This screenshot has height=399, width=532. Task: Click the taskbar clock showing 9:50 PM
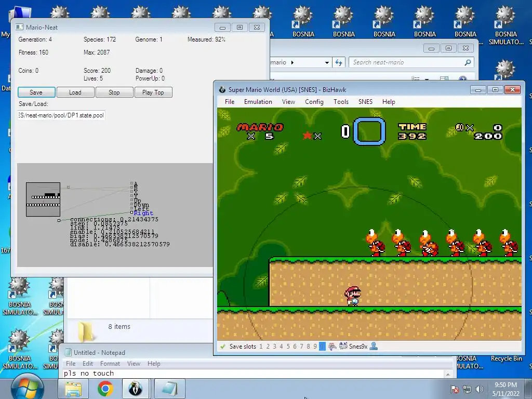(506, 389)
